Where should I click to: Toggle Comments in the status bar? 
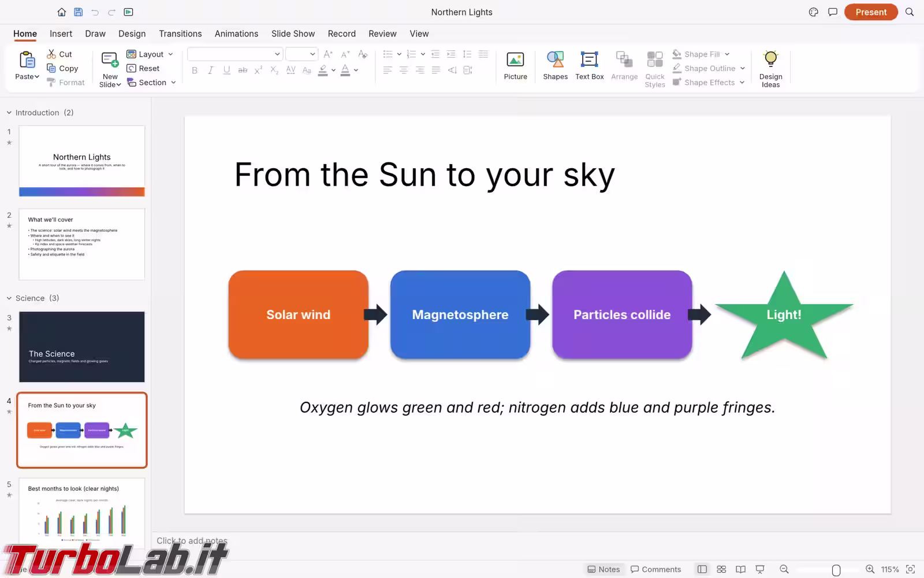coord(656,569)
